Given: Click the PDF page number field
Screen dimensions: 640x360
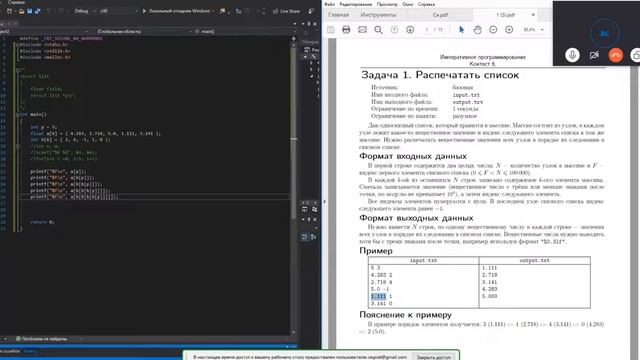Looking at the screenshot, I should point(427,30).
